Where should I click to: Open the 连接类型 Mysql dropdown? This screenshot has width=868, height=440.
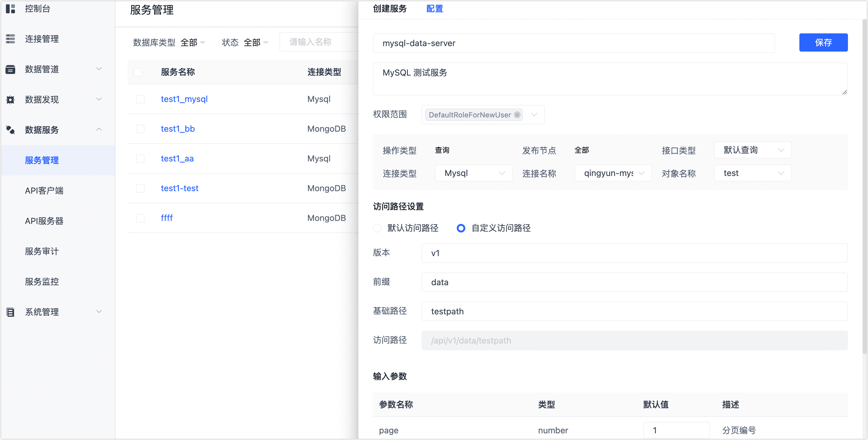473,173
